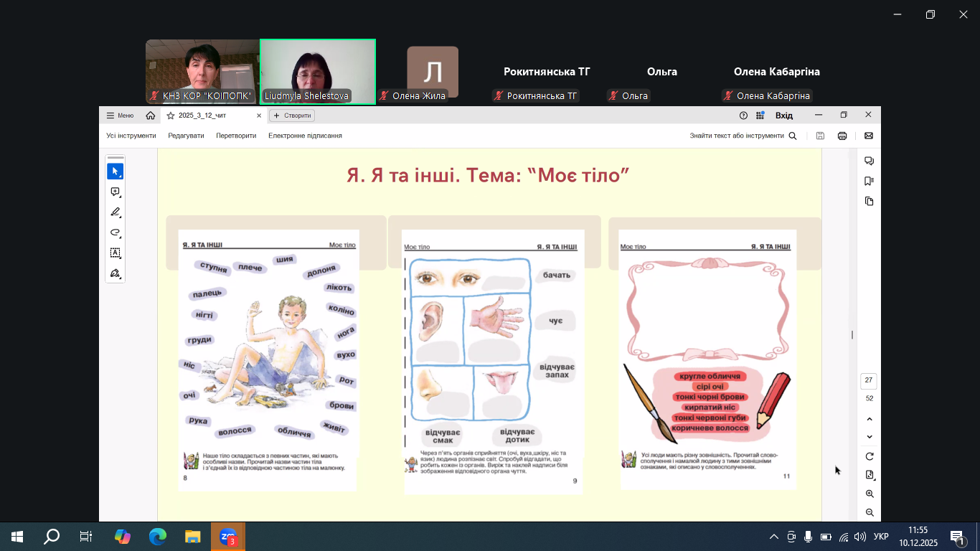Click the current page number field
Viewport: 980px width, 551px height.
pos(869,380)
